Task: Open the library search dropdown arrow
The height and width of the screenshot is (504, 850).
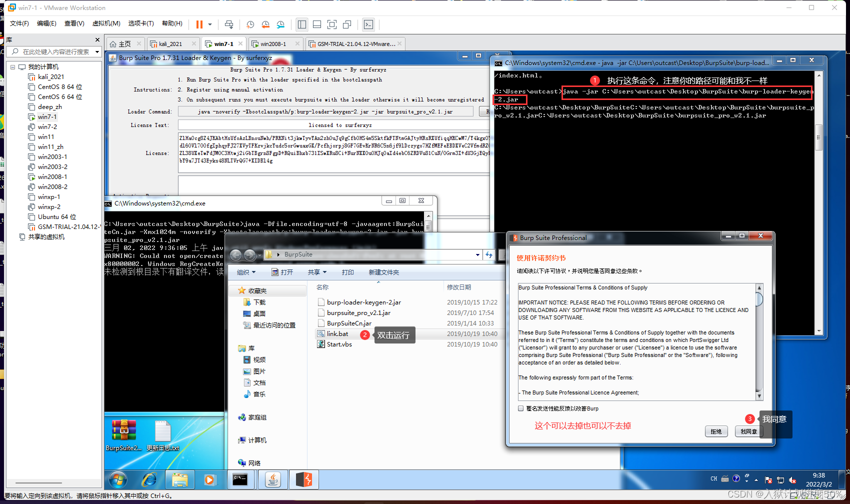Action: tap(97, 51)
